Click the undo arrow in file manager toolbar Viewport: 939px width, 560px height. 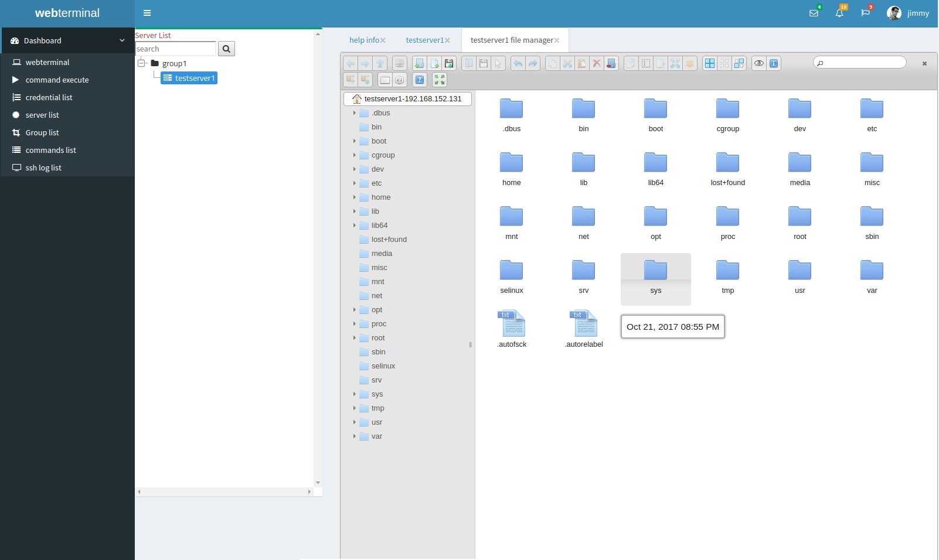coord(518,63)
